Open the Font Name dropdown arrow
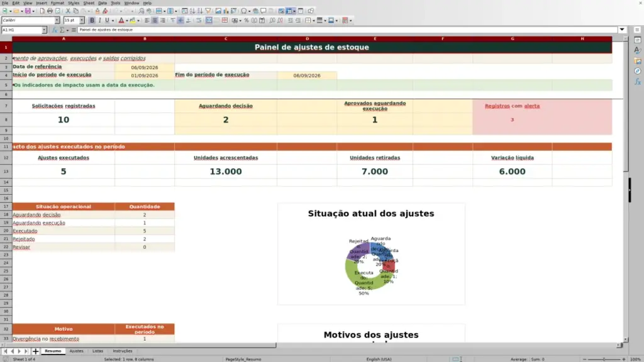Screen dimensions: 644x362 [x=57, y=21]
